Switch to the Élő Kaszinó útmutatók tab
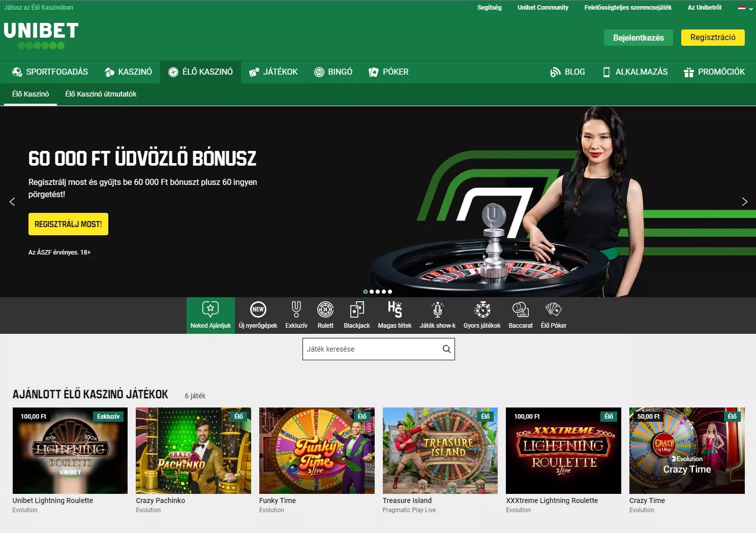The width and height of the screenshot is (756, 533). coord(101,94)
